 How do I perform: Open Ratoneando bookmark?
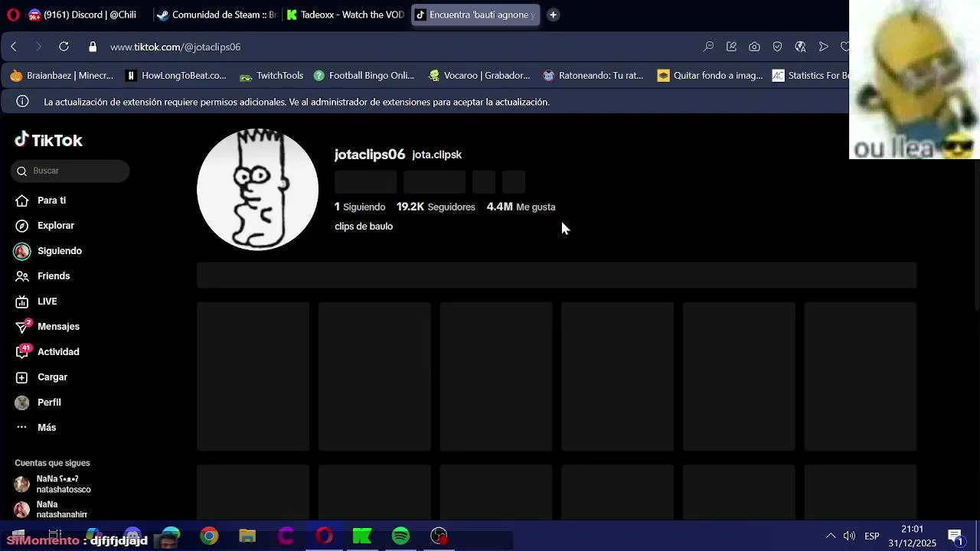coord(593,76)
